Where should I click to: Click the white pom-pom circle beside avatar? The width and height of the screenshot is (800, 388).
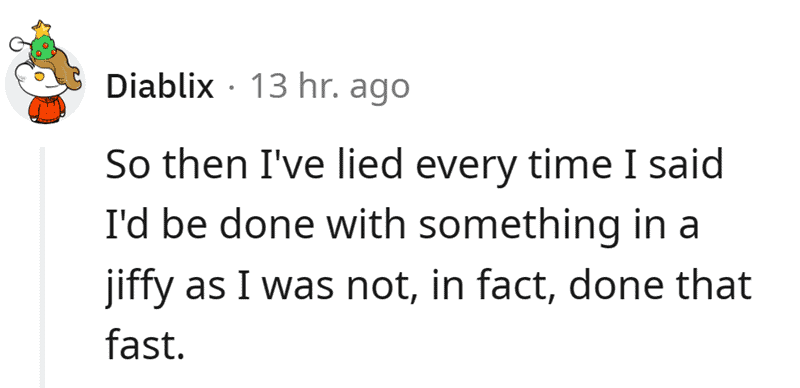[16, 45]
